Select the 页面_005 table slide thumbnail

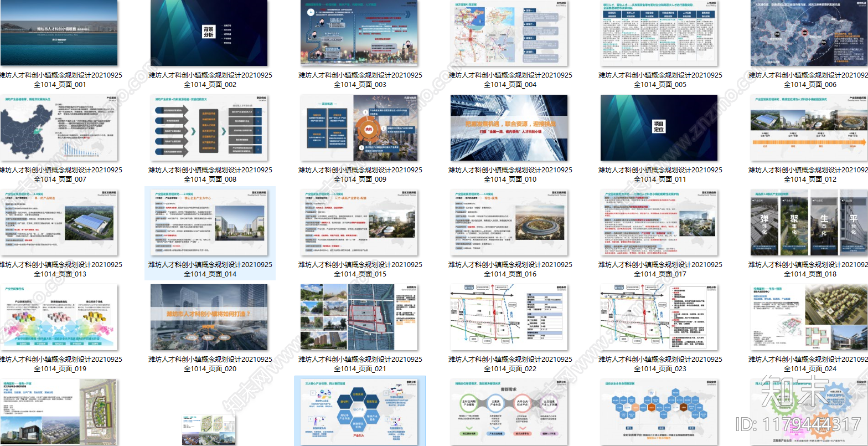coord(659,33)
